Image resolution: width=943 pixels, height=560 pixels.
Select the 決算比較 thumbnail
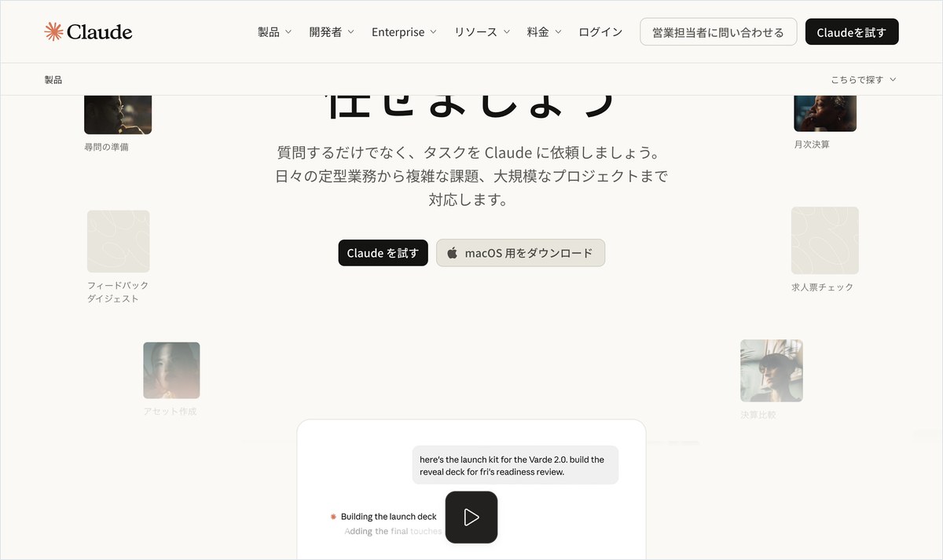pyautogui.click(x=772, y=371)
